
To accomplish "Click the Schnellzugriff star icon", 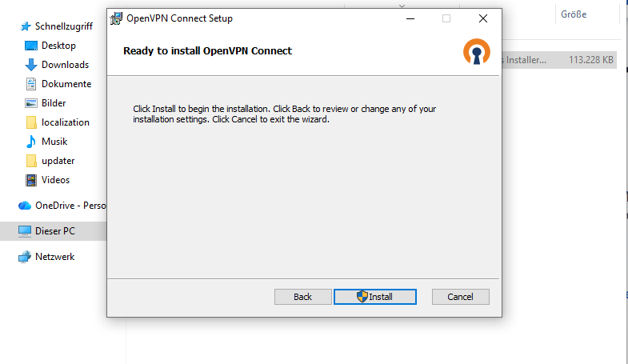I will (x=25, y=26).
